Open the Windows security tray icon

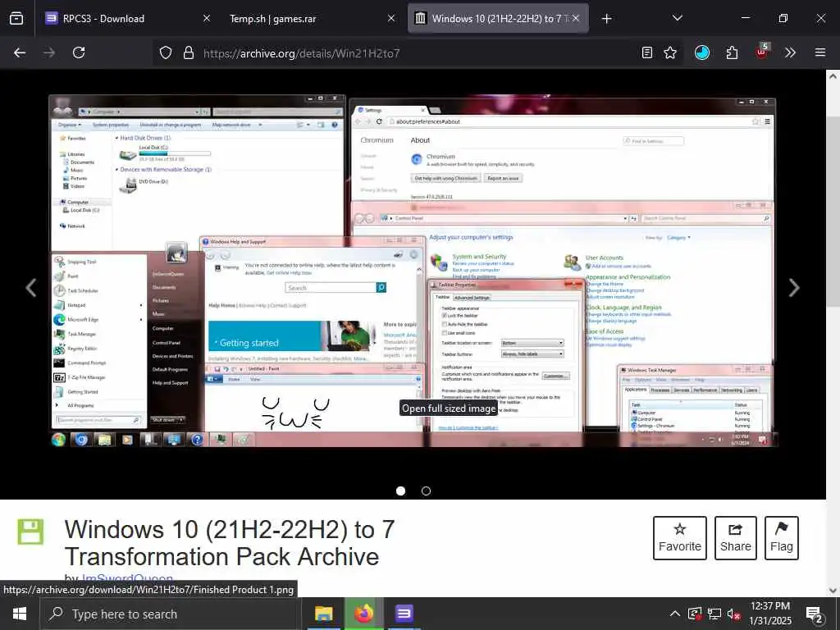pos(695,614)
